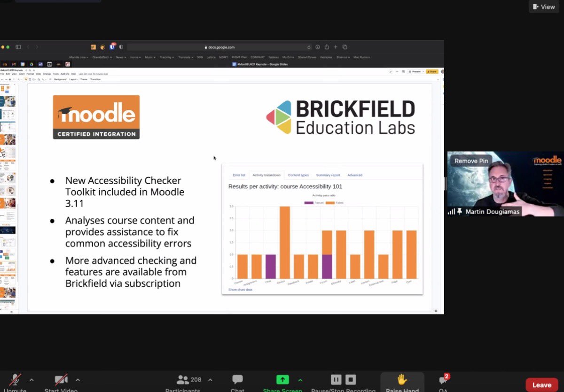Click the red Leave button

coord(542,385)
